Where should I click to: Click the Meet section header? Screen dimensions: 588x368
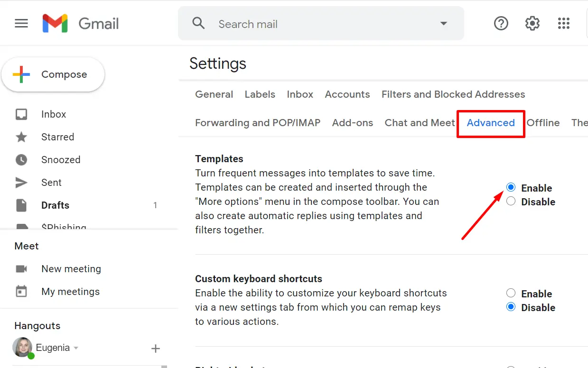(x=27, y=246)
